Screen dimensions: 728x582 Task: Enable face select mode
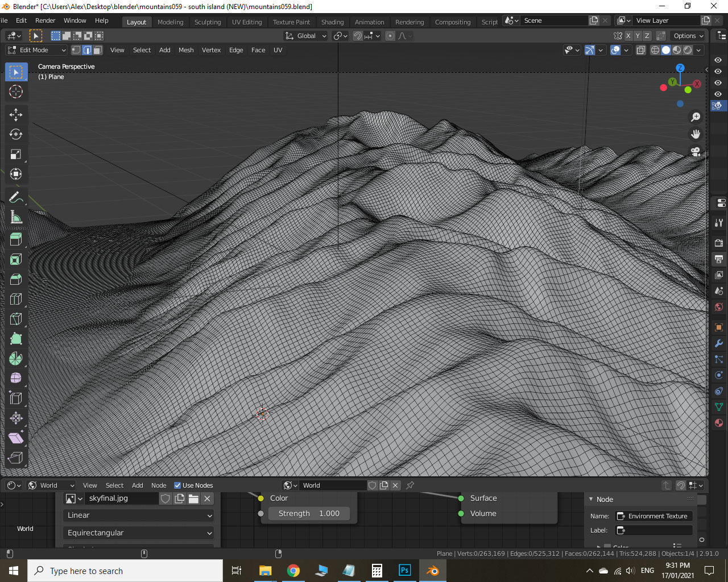[98, 50]
